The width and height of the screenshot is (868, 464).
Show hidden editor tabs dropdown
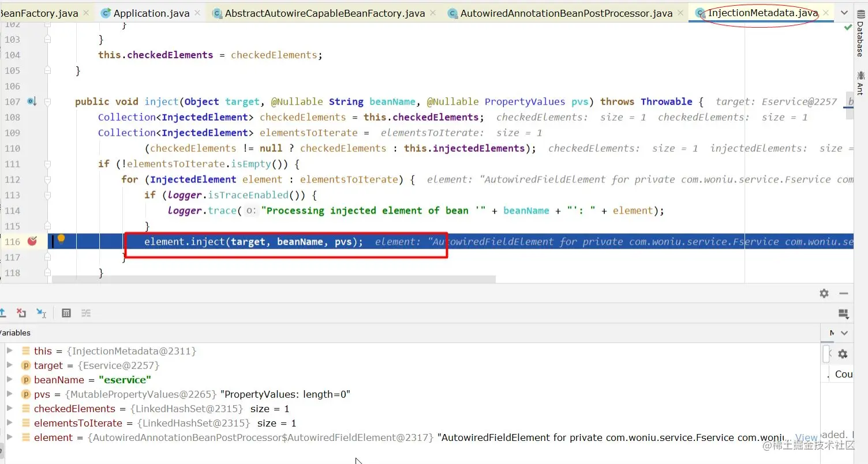click(x=844, y=13)
